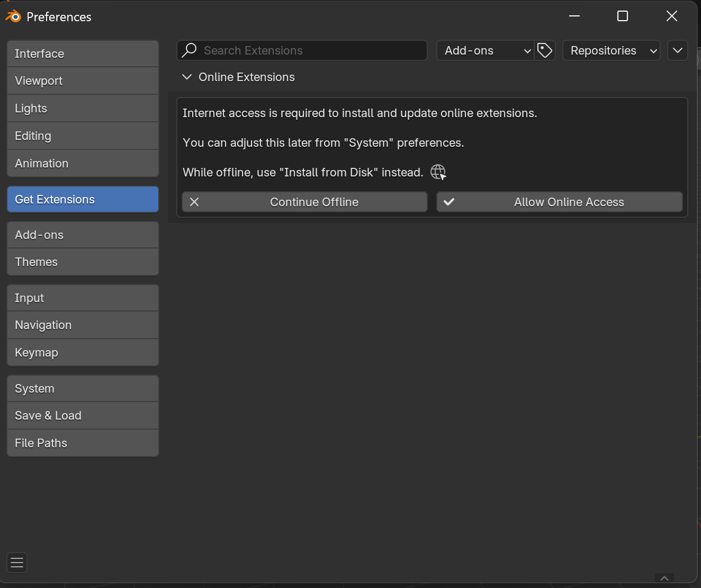Click the tag filter icon

click(545, 50)
